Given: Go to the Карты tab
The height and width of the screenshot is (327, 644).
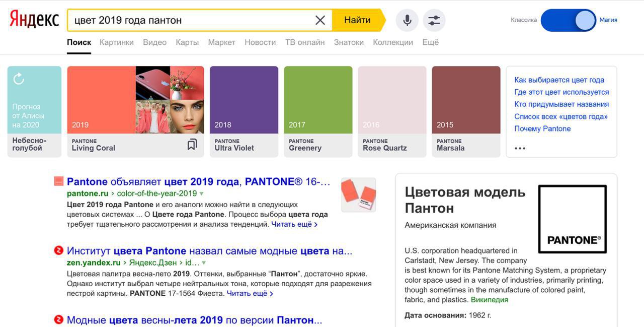Looking at the screenshot, I should (x=187, y=42).
